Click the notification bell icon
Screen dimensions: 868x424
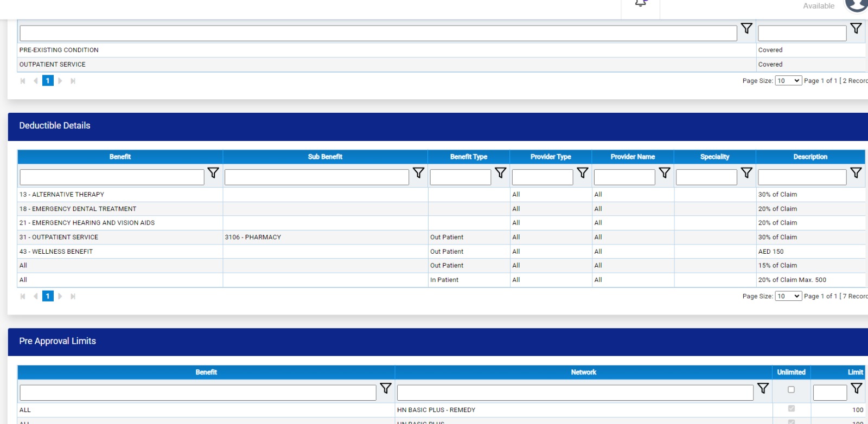(x=641, y=3)
